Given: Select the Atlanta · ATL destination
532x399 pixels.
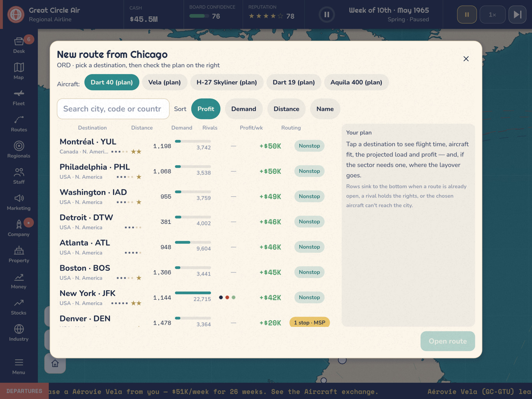Looking at the screenshot, I should pos(195,247).
